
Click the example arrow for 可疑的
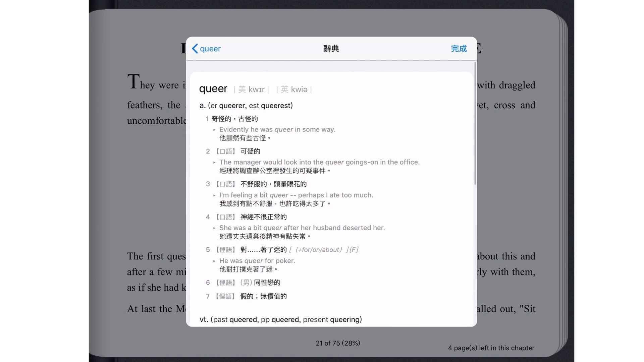point(214,163)
